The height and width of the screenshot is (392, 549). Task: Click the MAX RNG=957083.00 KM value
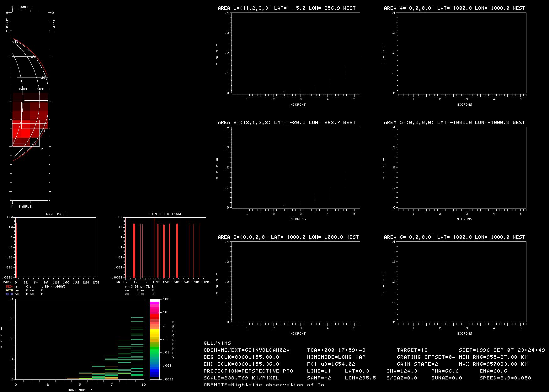pyautogui.click(x=493, y=364)
